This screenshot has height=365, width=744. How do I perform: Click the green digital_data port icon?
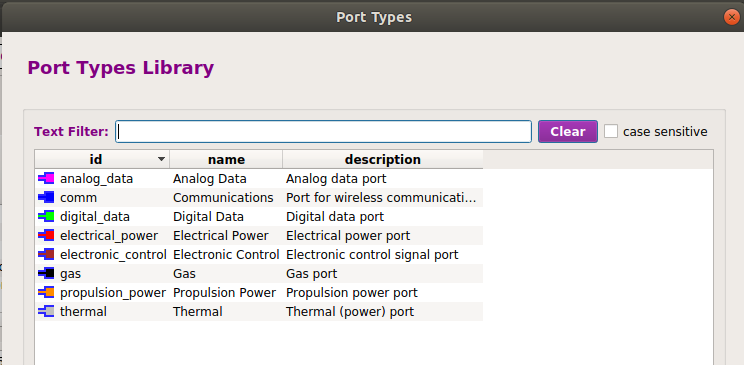click(x=46, y=216)
